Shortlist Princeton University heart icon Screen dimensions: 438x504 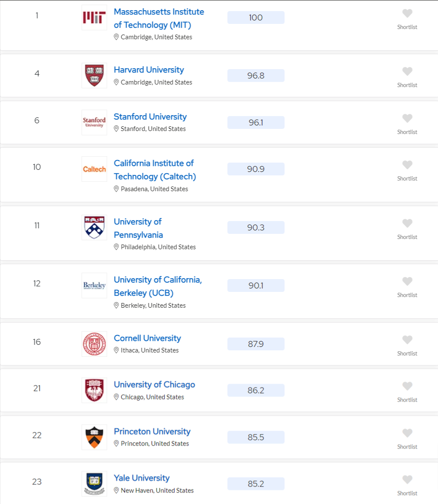coord(407,433)
